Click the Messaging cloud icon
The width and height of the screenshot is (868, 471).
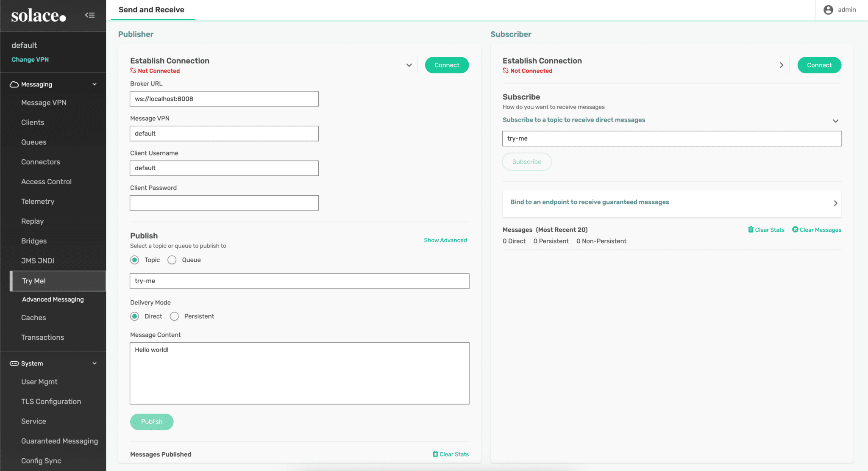tap(13, 84)
